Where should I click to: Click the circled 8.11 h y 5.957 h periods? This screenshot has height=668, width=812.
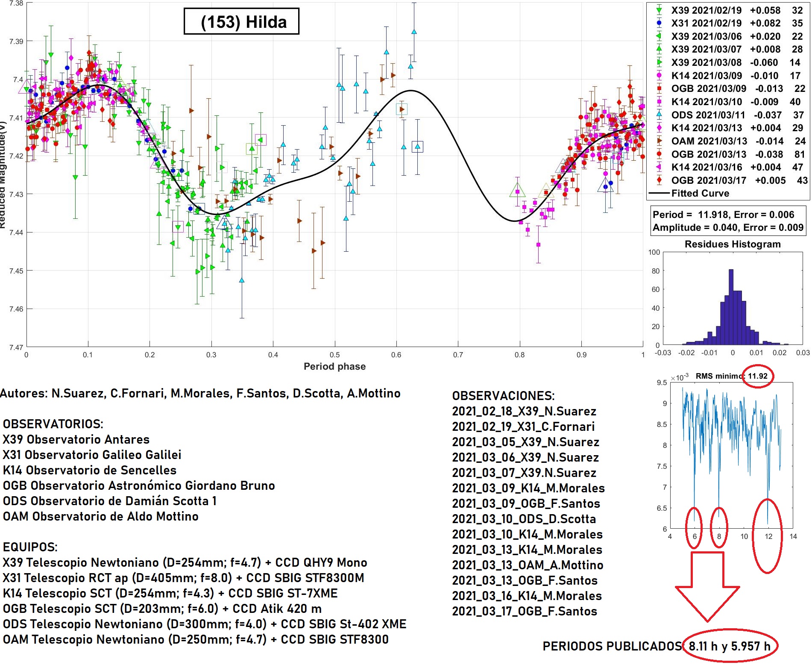click(730, 646)
